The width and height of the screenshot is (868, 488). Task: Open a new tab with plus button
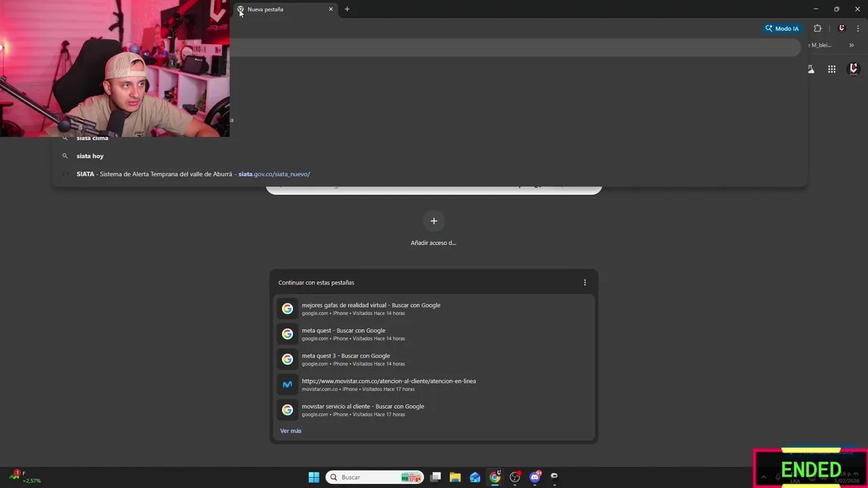347,9
